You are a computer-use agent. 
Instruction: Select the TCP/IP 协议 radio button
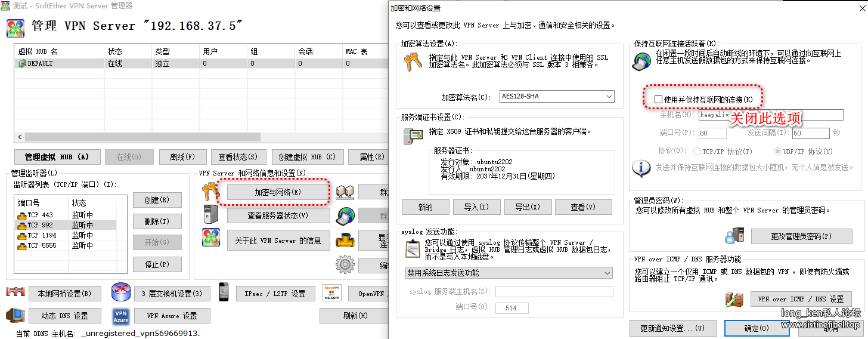tap(697, 152)
